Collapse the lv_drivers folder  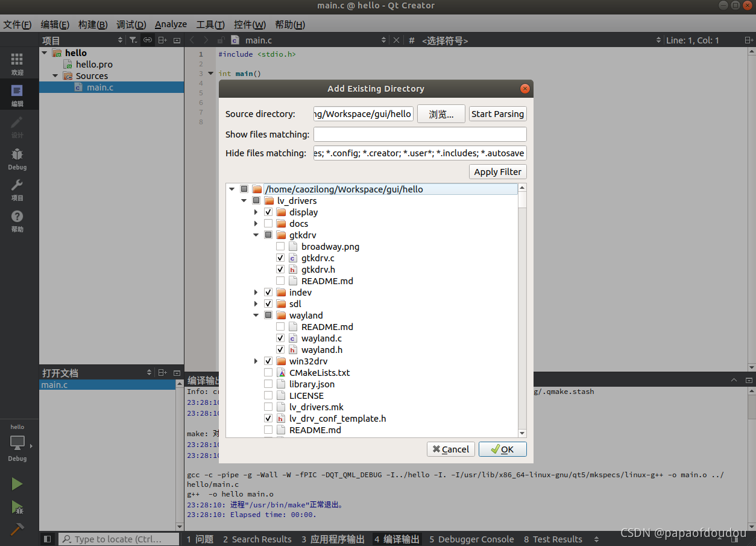click(x=244, y=200)
